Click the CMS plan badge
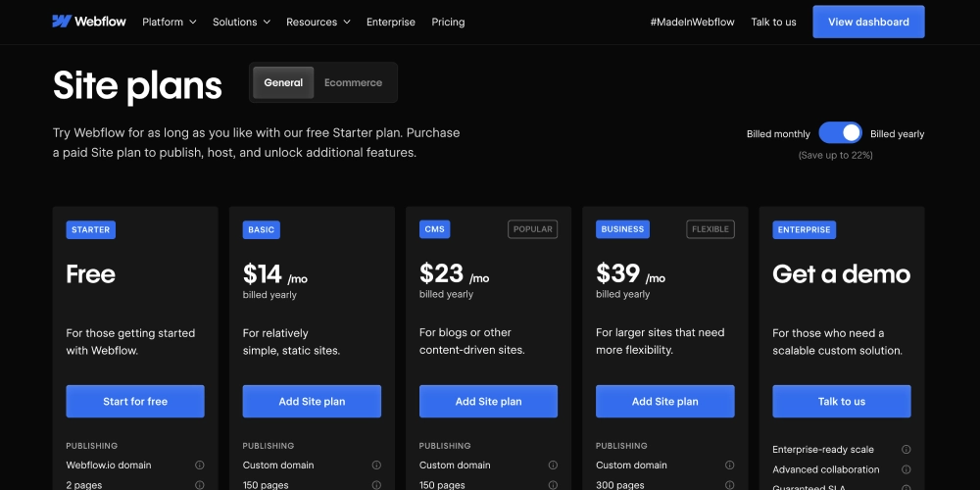Viewport: 980px width, 490px height. tap(434, 229)
